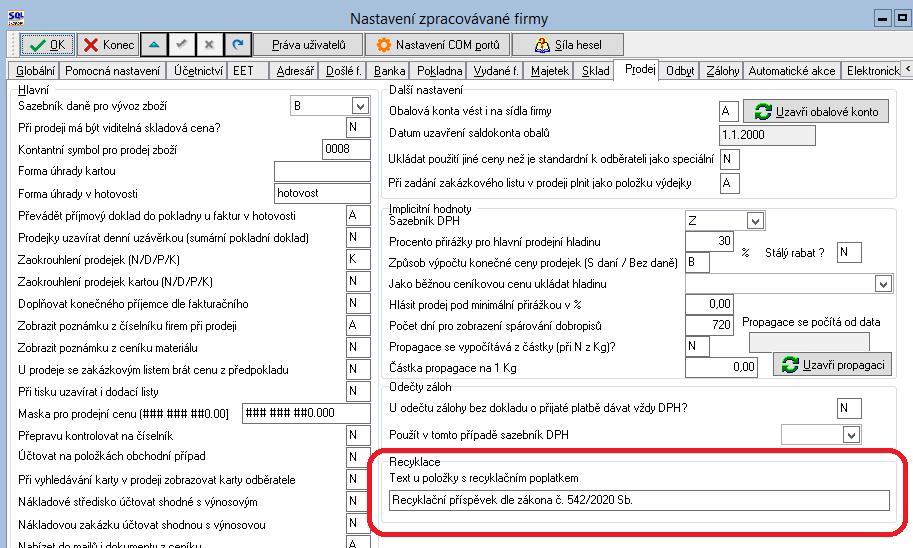
Task: Click the blue up-arrow toolbar icon
Action: pyautogui.click(x=154, y=45)
